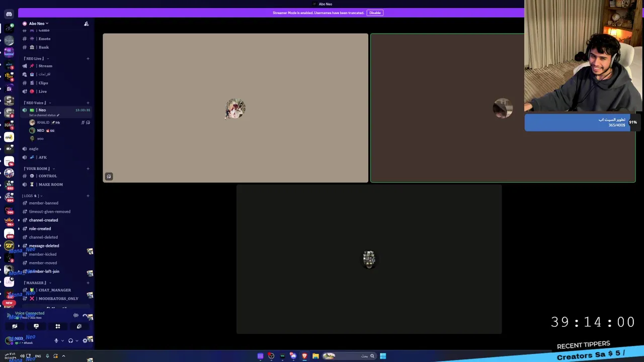
Task: Focus the bottom center participant tile
Action: pyautogui.click(x=369, y=259)
